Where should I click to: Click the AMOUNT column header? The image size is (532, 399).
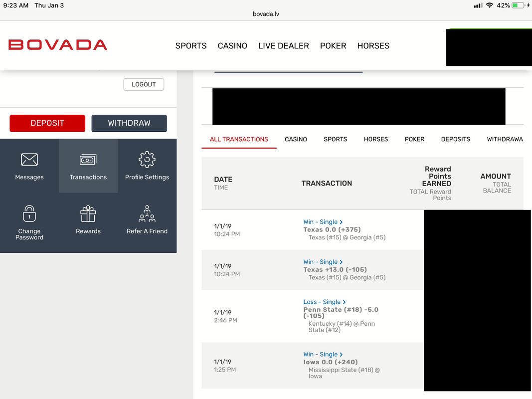[x=496, y=176]
